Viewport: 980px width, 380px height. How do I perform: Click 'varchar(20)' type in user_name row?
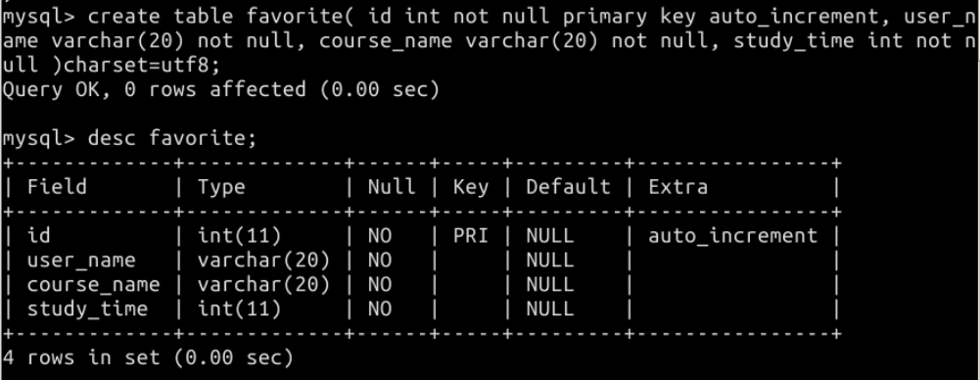coord(263,260)
